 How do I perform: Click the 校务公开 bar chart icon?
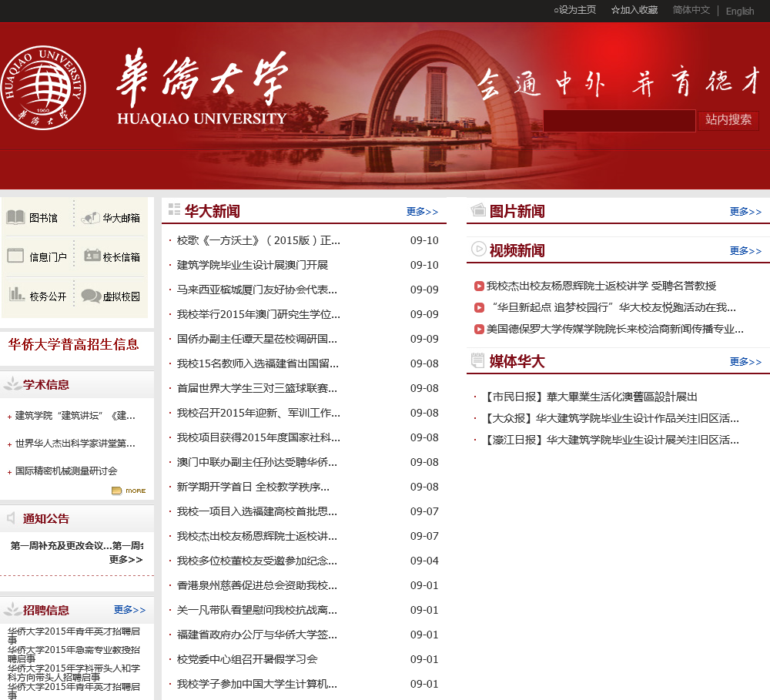17,293
